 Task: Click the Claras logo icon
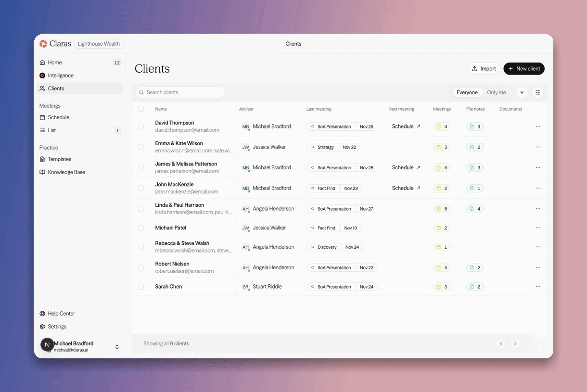click(x=43, y=44)
